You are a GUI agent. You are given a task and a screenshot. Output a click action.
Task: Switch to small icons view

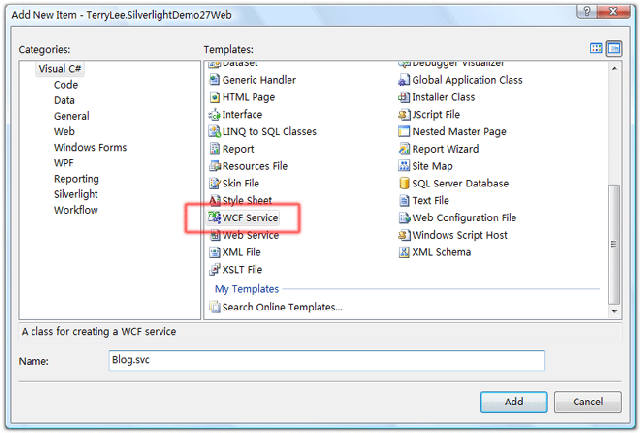614,48
